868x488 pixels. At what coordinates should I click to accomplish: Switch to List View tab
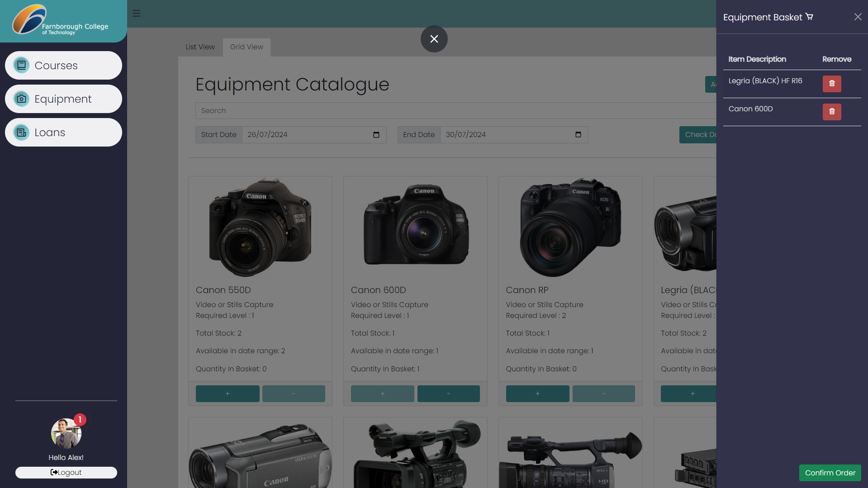click(x=200, y=47)
